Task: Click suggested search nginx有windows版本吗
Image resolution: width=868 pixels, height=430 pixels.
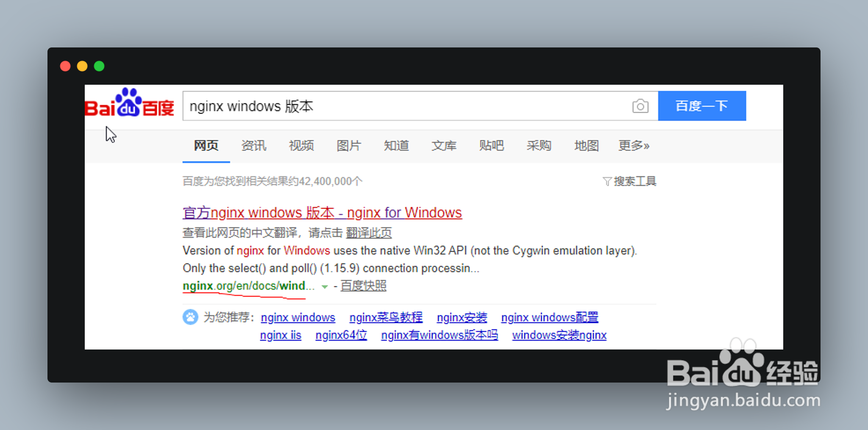Action: coord(440,335)
